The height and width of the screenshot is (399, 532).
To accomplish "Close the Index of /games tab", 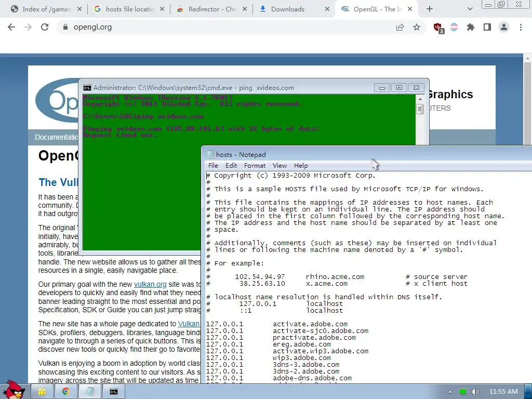I will pyautogui.click(x=79, y=9).
